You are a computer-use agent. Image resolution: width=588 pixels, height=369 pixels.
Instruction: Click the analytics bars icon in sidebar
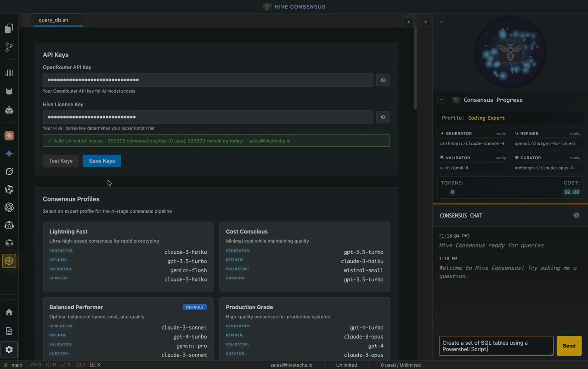click(9, 73)
